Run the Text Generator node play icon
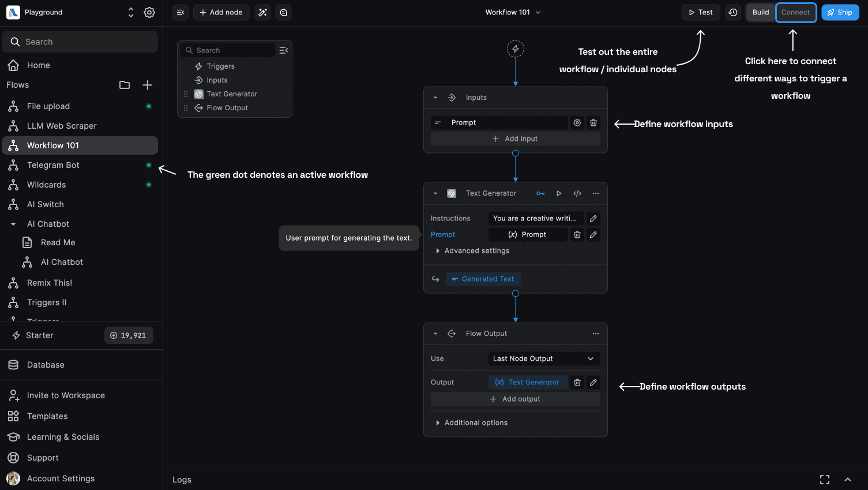Image resolution: width=868 pixels, height=490 pixels. (559, 193)
